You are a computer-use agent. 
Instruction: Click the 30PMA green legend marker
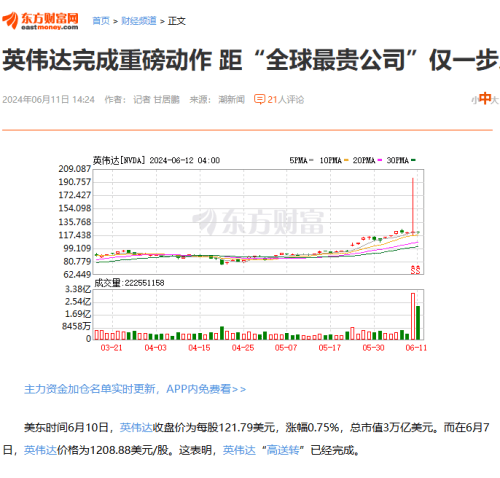pyautogui.click(x=413, y=160)
